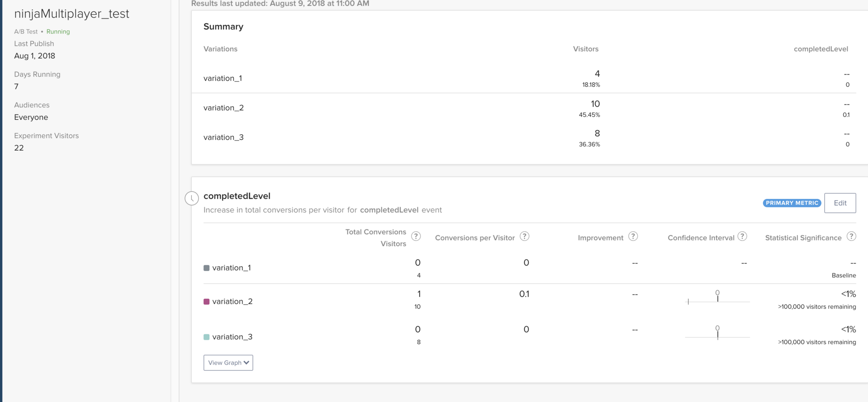Screen dimensions: 868x402
Task: Click the clock icon beside completedLevel
Action: [192, 198]
